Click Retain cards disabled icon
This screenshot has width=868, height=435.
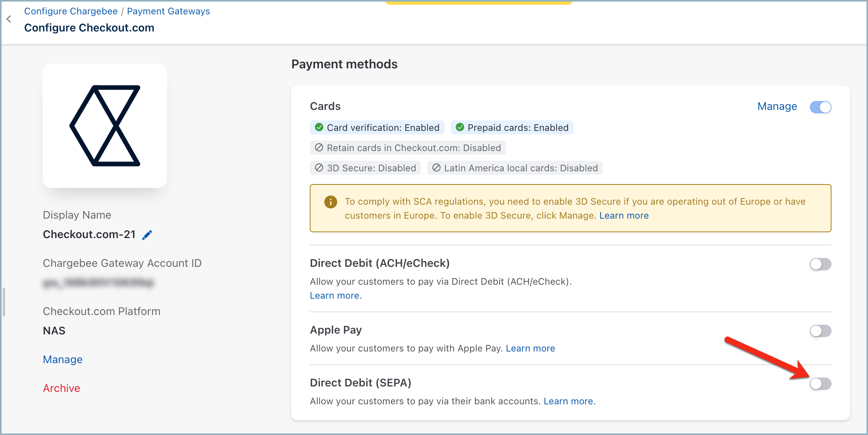(319, 148)
